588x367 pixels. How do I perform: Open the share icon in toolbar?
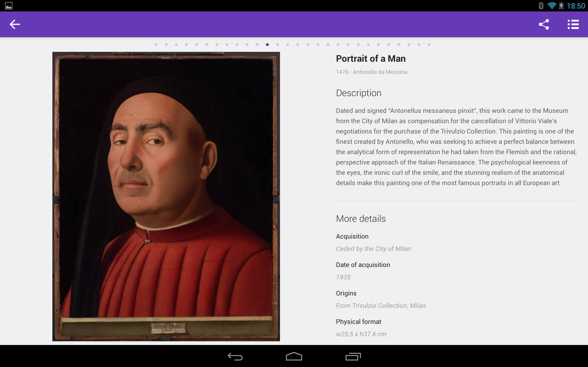[544, 24]
